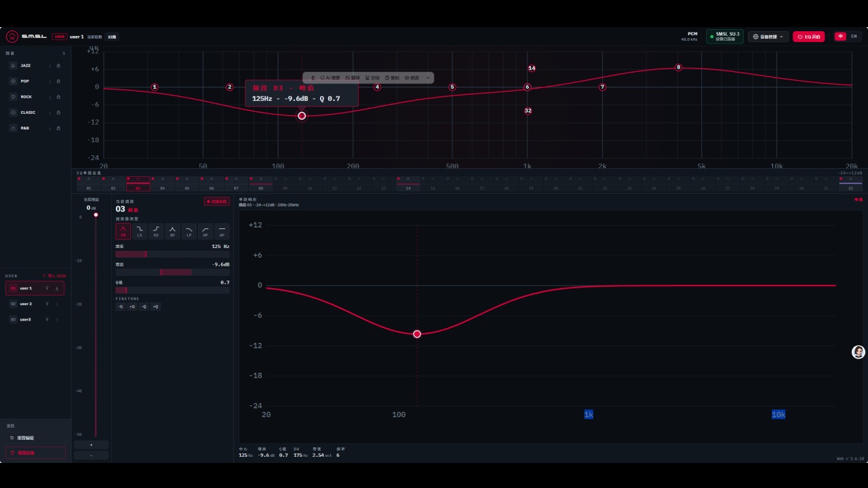Viewport: 868px width, 488px height.
Task: Click the S.M.S.L home logo icon
Action: pyautogui.click(x=12, y=37)
